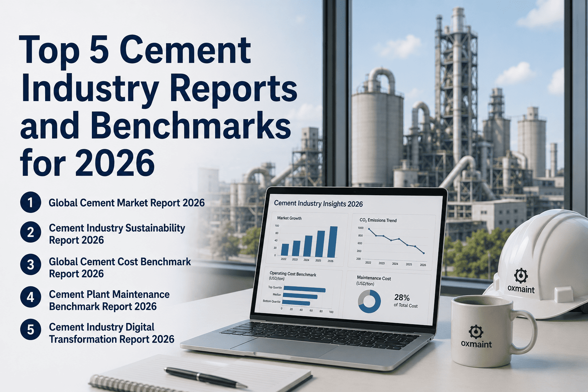Click "Cement Industry Sustainability Report 2026"
Screen dimensions: 588x392
click(x=117, y=234)
